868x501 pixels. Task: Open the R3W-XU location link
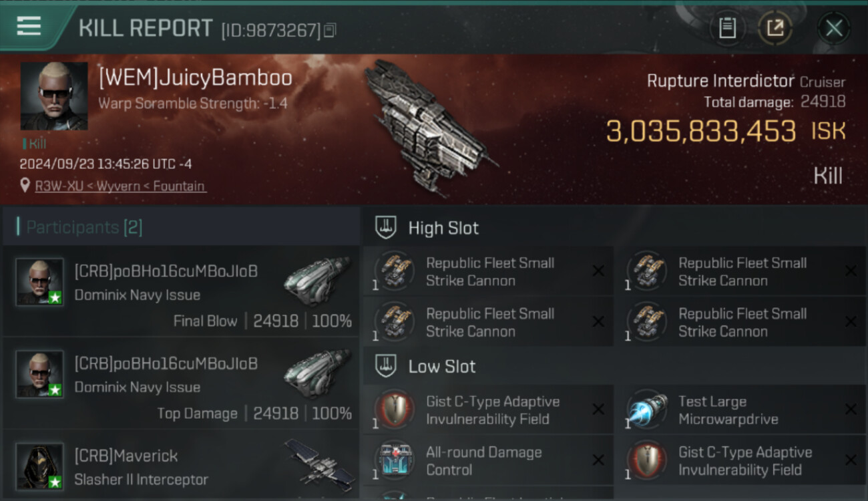(x=120, y=186)
